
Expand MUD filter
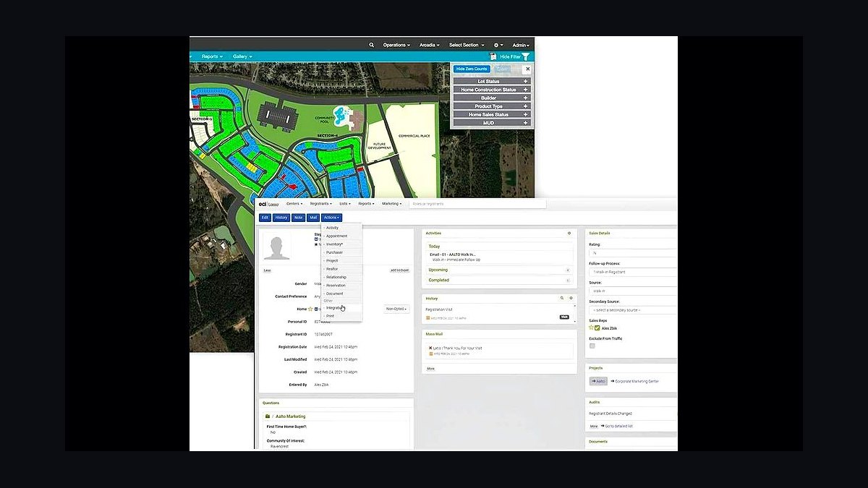492,123
